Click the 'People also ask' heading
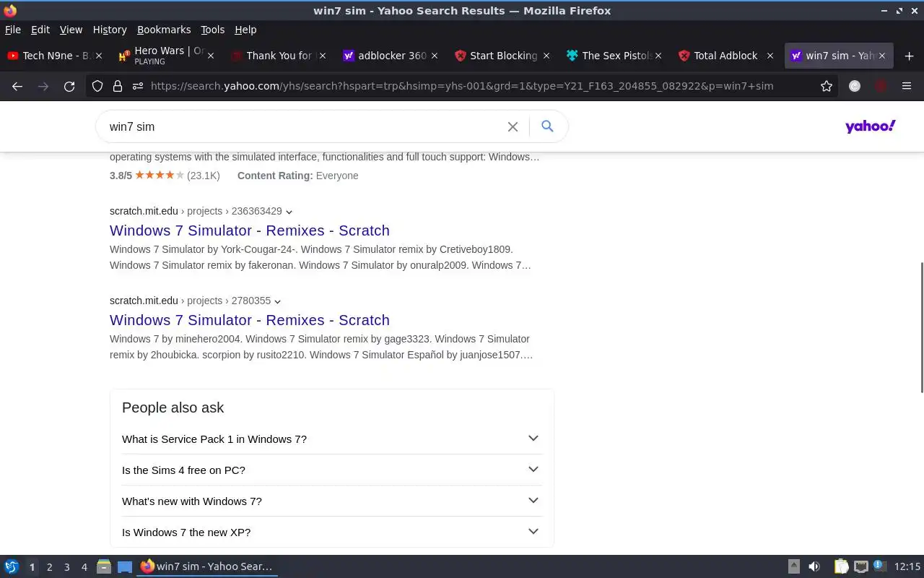The height and width of the screenshot is (578, 924). coord(173,407)
